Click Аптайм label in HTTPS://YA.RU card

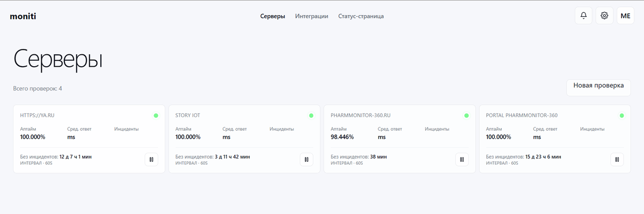[x=28, y=129]
